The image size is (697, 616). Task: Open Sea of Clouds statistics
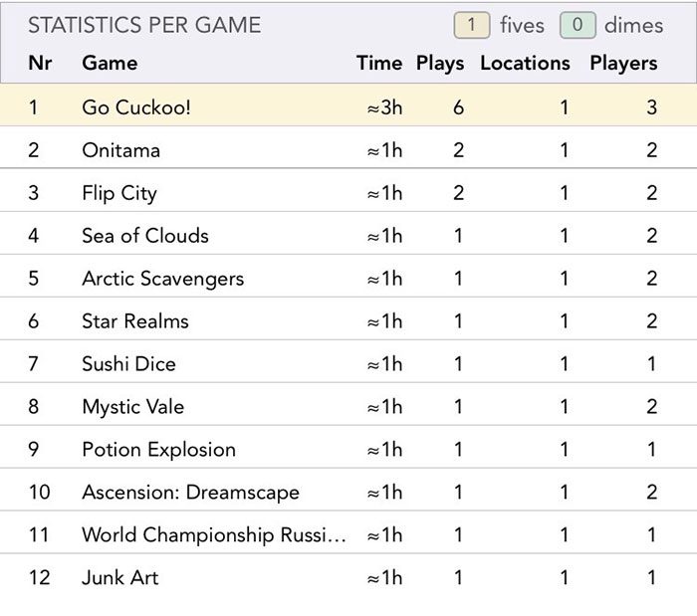coord(348,233)
